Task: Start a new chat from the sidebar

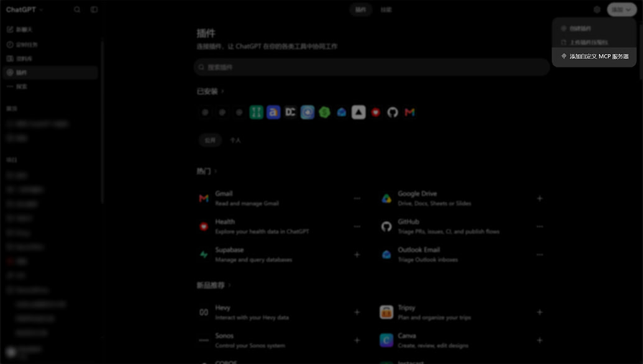Action: click(50, 30)
